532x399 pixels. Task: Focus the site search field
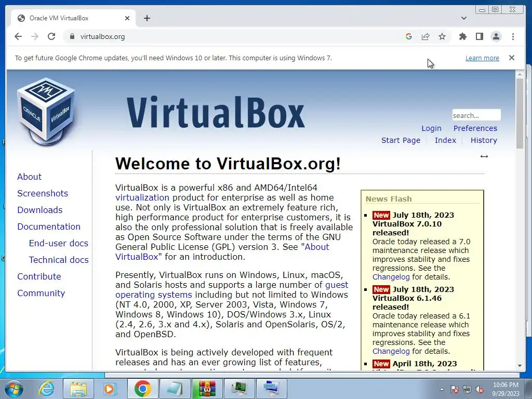tap(476, 115)
